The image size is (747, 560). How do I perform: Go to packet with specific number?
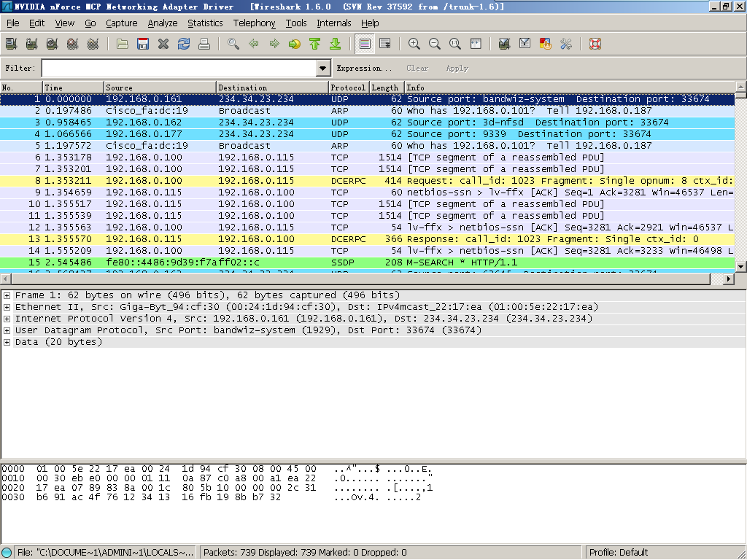coord(295,44)
